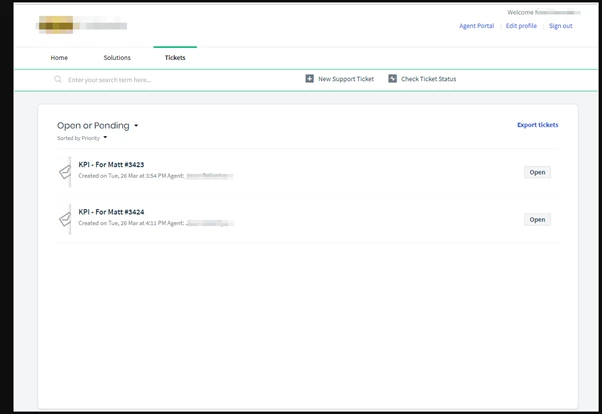Open the Sorted by Priority dropdown

click(82, 138)
